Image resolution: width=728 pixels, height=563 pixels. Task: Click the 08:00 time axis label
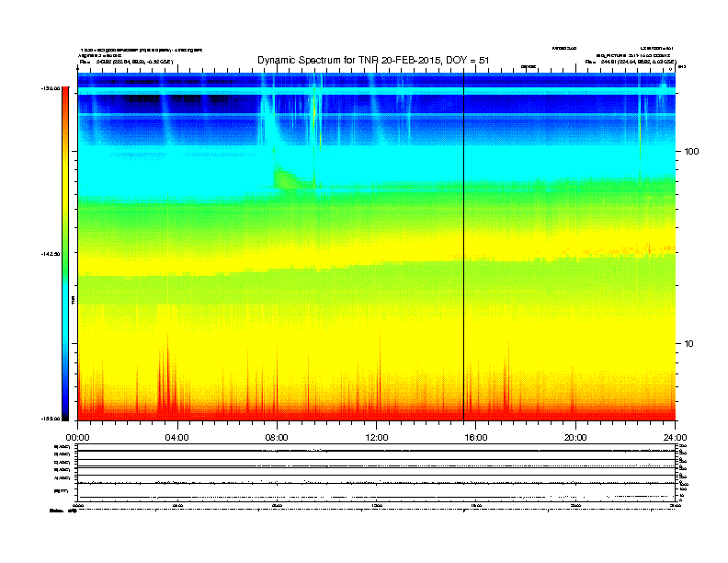click(277, 438)
